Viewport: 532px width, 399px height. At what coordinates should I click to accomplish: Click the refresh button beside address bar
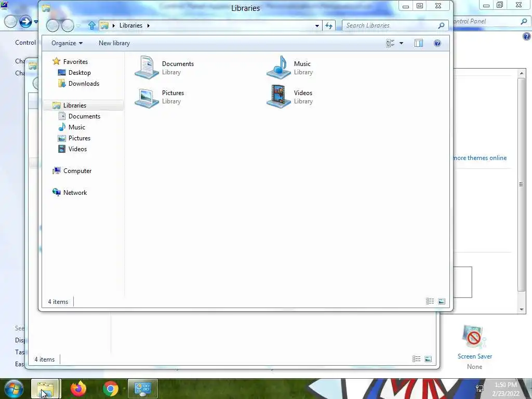(x=329, y=25)
